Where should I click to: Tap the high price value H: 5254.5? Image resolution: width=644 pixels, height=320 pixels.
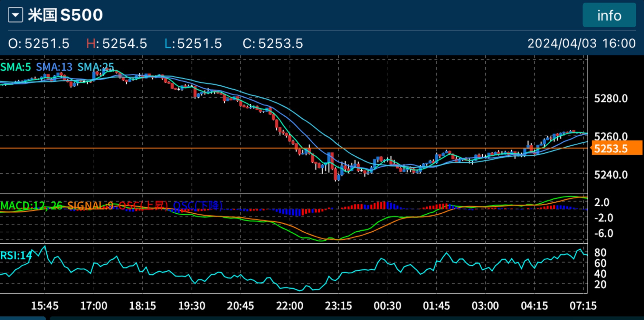coord(117,44)
